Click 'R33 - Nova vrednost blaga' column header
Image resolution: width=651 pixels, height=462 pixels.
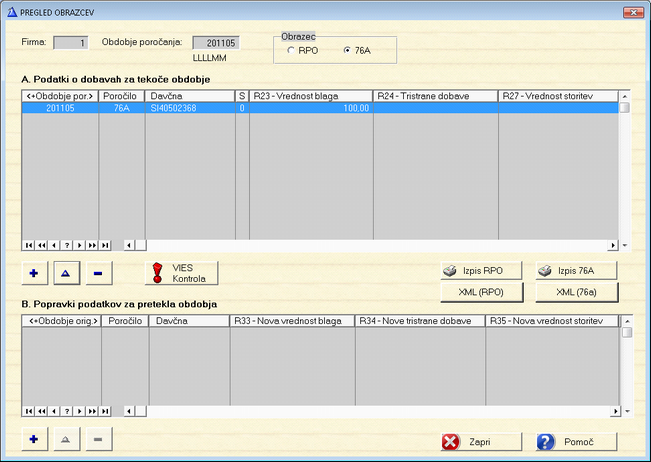tap(292, 321)
